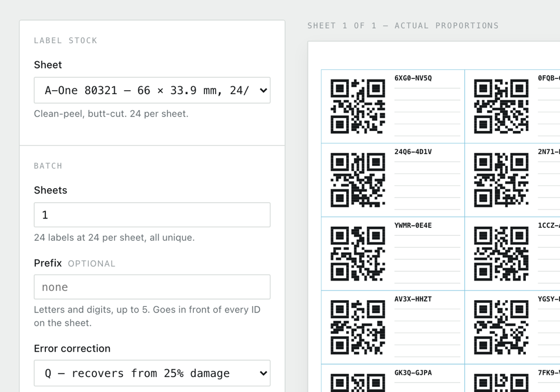560x392 pixels.
Task: Click the Error correction field label
Action: click(x=72, y=348)
